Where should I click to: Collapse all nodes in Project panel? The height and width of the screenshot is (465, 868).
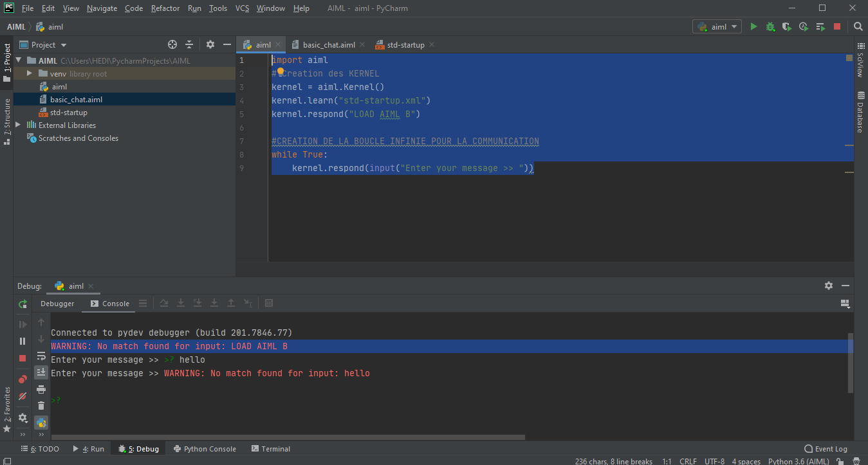(x=189, y=44)
